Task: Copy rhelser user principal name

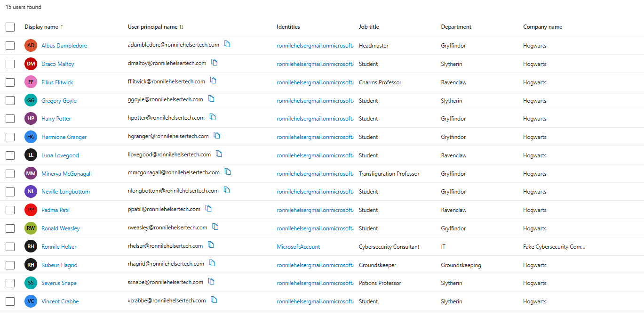Action: tap(211, 245)
